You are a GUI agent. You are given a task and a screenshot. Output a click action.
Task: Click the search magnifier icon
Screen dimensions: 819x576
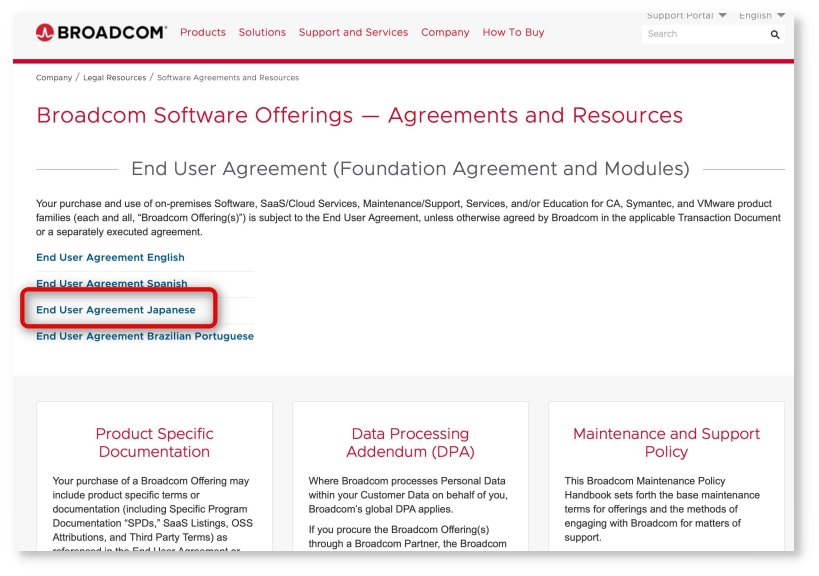pyautogui.click(x=774, y=34)
